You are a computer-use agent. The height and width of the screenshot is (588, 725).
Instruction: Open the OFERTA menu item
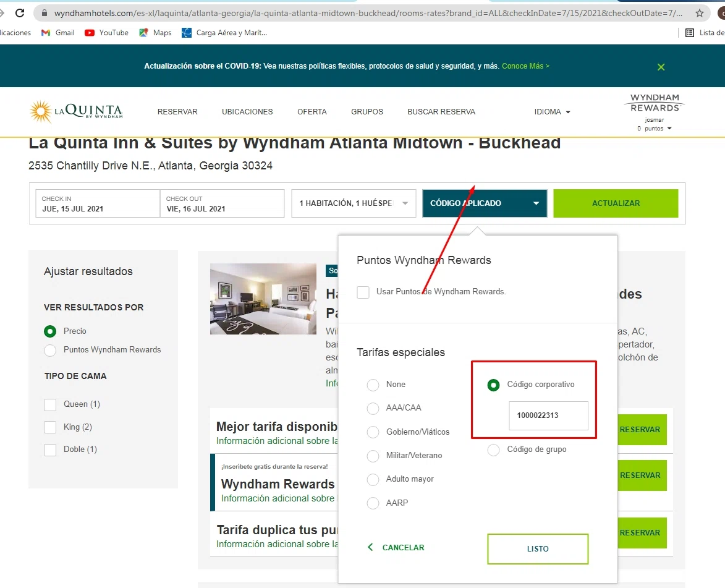pos(312,112)
